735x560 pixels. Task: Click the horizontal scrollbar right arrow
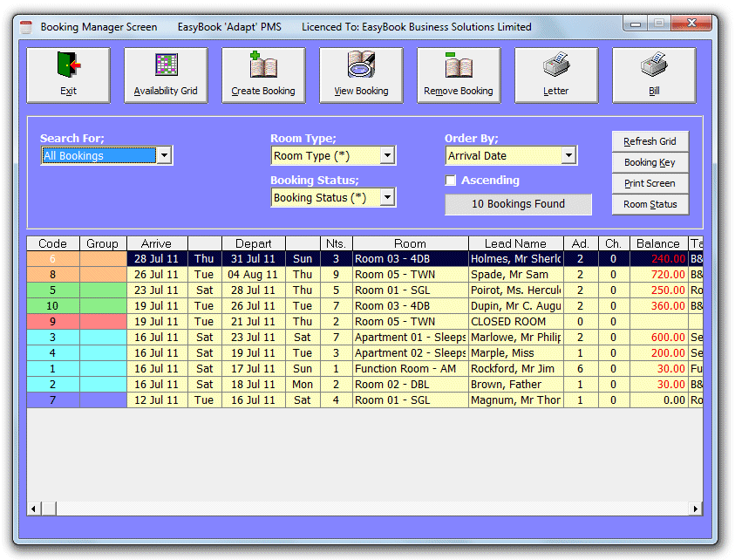pyautogui.click(x=696, y=509)
